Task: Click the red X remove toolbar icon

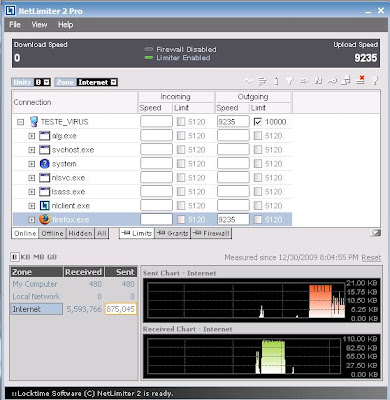Action: pos(361,80)
